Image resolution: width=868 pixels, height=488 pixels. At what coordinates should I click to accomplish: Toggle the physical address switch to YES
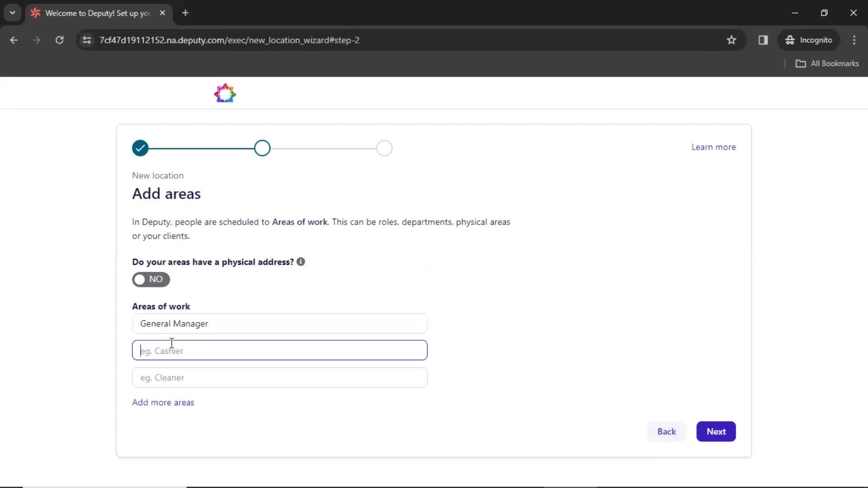(151, 279)
